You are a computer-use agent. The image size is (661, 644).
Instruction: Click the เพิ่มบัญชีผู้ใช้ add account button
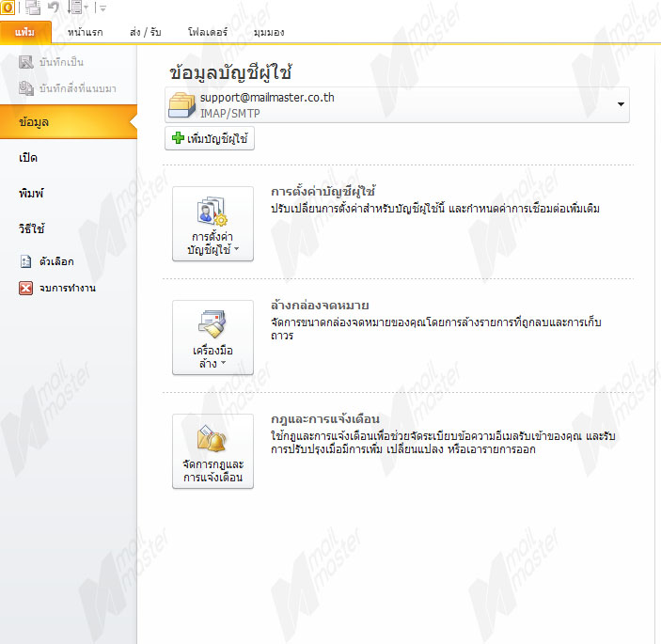tap(210, 138)
